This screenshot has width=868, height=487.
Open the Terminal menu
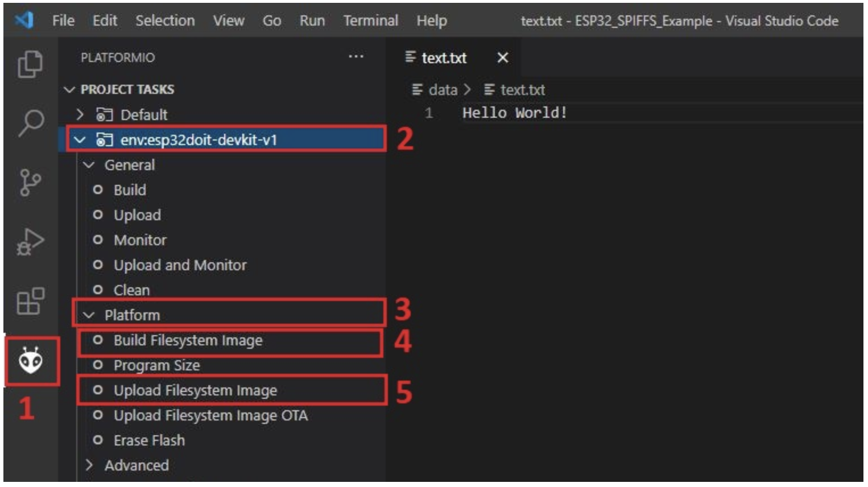pyautogui.click(x=371, y=21)
